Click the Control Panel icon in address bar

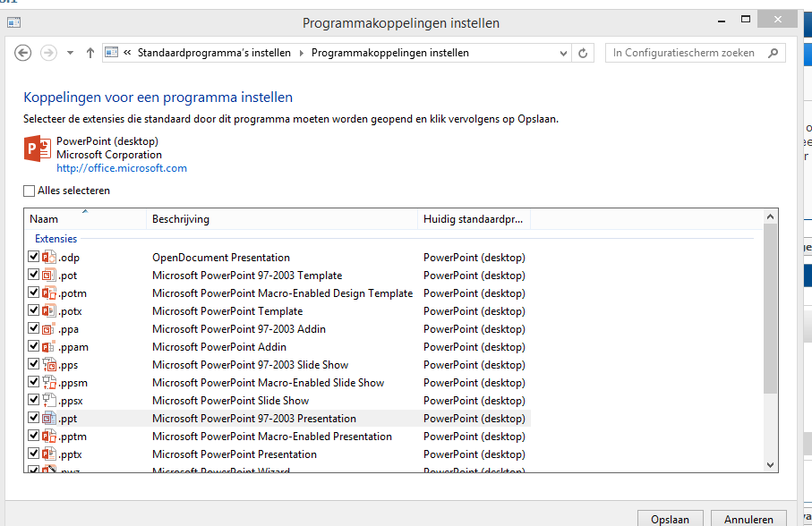pos(111,52)
